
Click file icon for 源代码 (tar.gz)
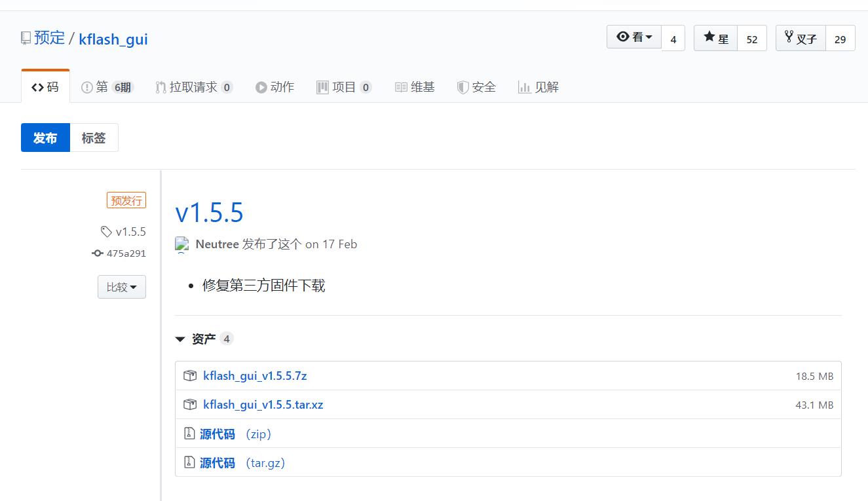click(x=189, y=462)
